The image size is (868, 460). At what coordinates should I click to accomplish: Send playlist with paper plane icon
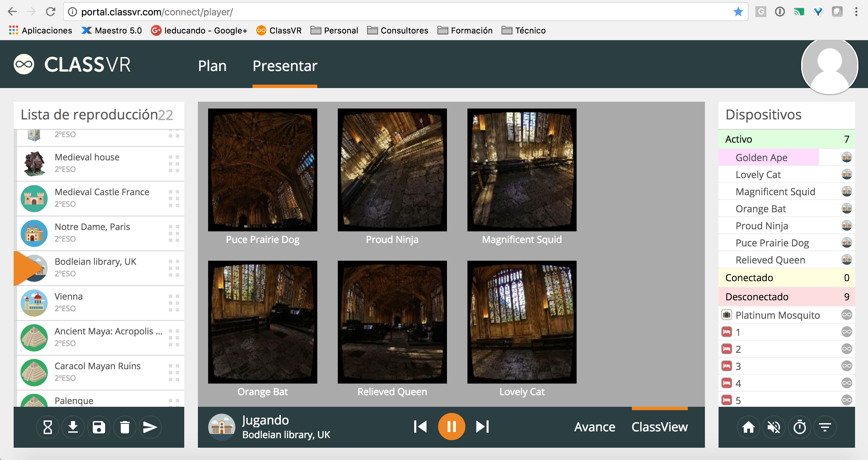(150, 427)
